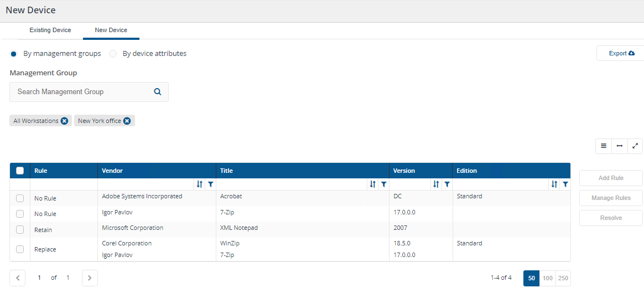The width and height of the screenshot is (644, 303).
Task: Select the By device attributes radio button
Action: pos(113,54)
